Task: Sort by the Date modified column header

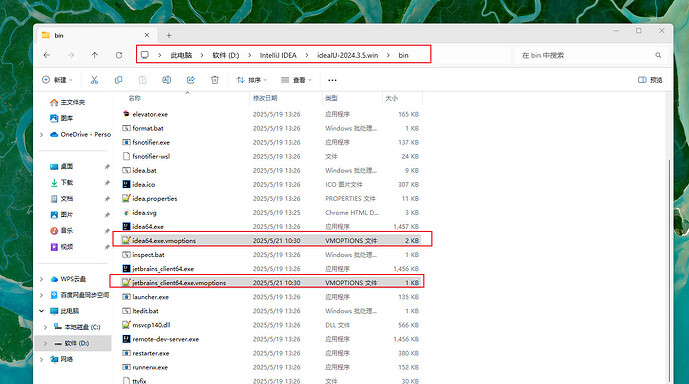Action: tap(265, 98)
